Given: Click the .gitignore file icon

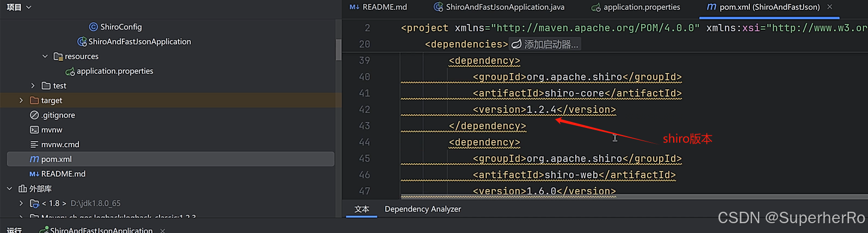Looking at the screenshot, I should tap(34, 115).
